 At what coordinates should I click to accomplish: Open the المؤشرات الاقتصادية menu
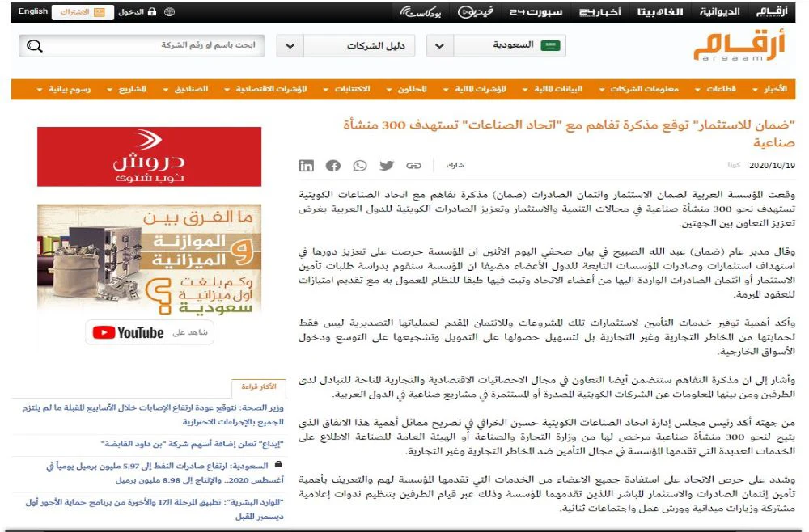click(x=266, y=89)
